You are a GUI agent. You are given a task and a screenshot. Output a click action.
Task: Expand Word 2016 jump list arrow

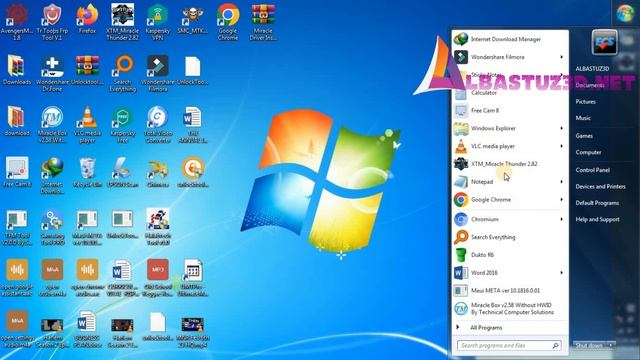tap(562, 273)
